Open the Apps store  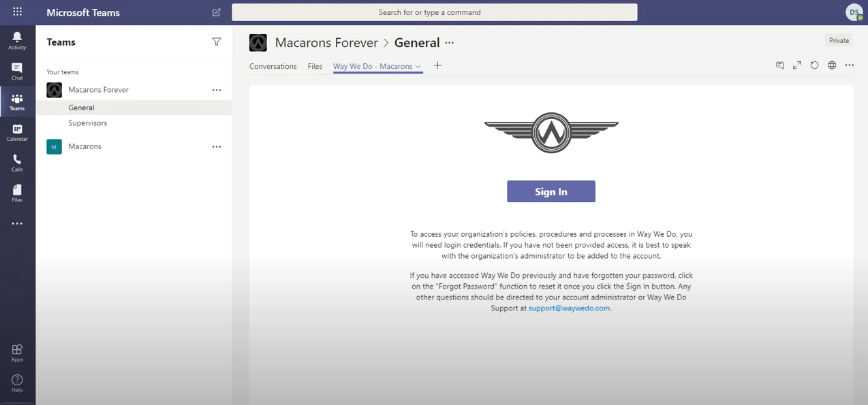[17, 353]
